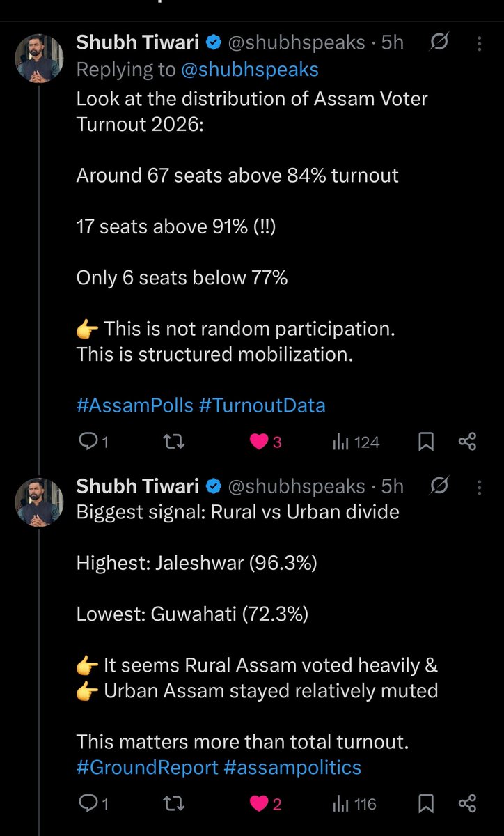Open more options menu on second tweet
The image size is (504, 836).
pos(480,485)
